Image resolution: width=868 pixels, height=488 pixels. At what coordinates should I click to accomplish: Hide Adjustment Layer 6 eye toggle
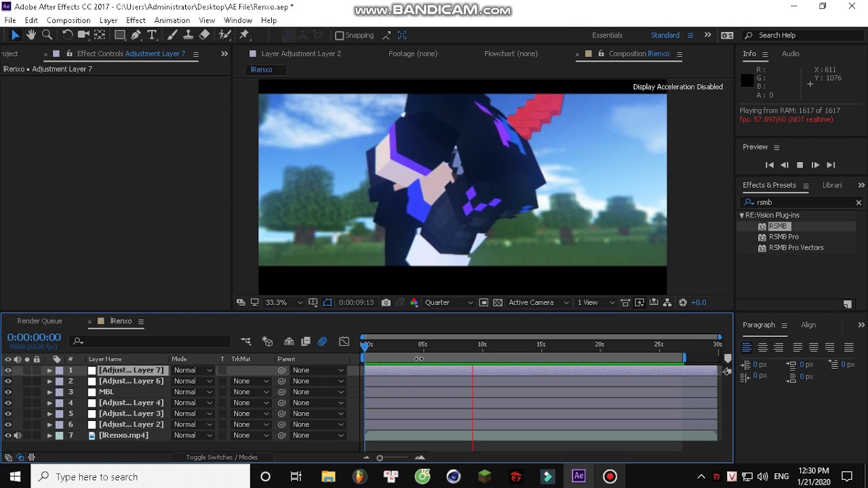[8, 382]
